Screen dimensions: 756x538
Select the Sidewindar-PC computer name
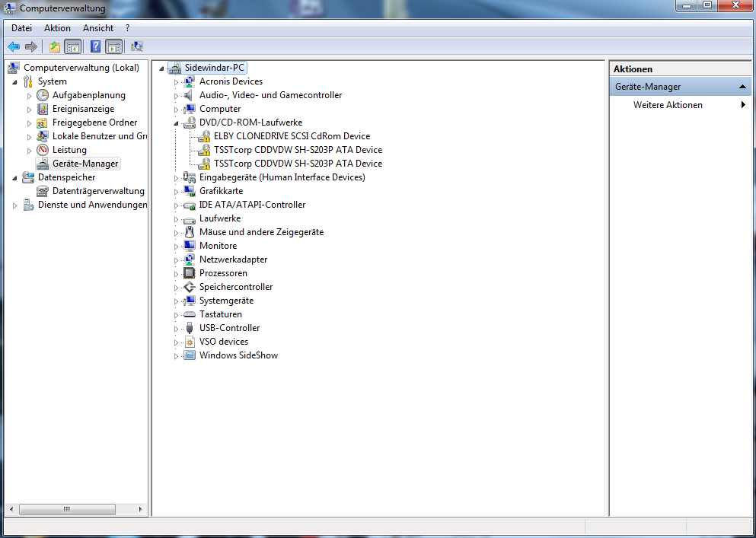[x=215, y=68]
